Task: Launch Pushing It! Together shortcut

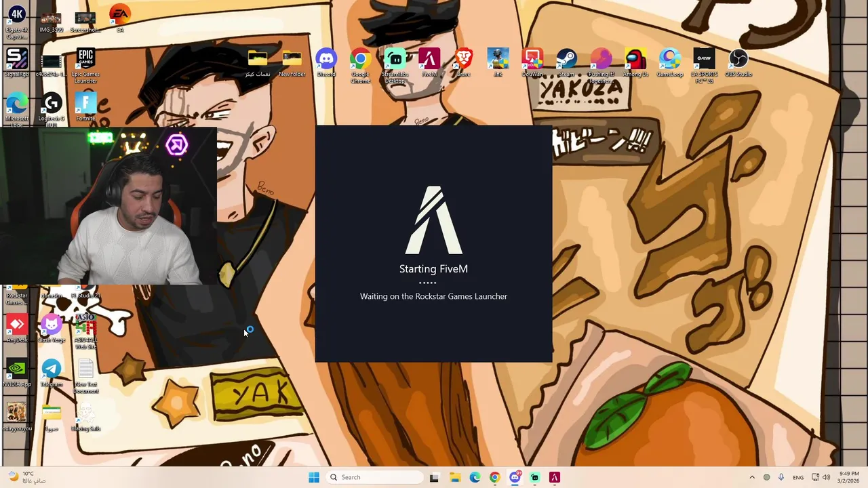Action: pos(601,66)
